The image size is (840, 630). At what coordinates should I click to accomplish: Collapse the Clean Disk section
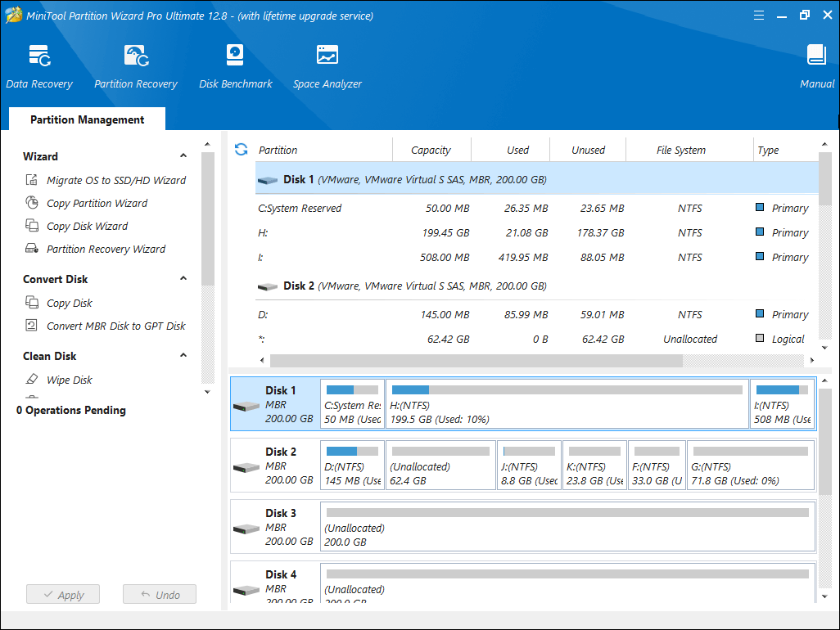coord(183,355)
